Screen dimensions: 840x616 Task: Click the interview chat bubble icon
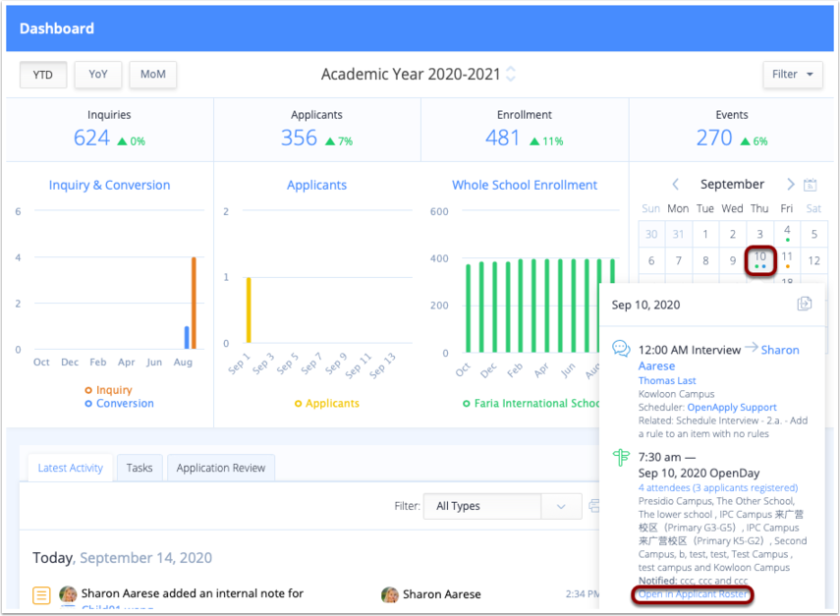click(x=621, y=349)
